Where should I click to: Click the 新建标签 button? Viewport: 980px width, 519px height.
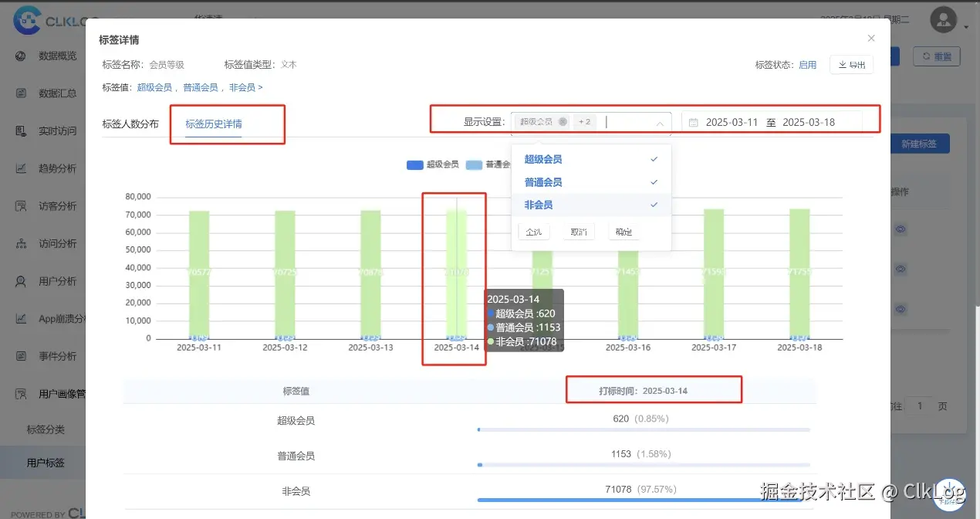(918, 144)
